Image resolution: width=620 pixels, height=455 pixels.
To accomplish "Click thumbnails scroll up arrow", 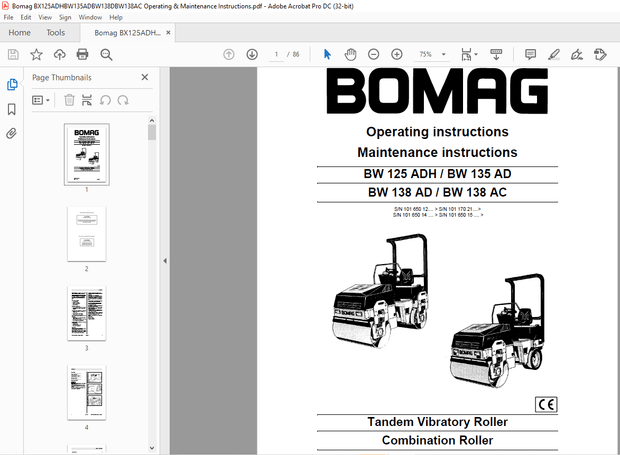I will pos(152,120).
